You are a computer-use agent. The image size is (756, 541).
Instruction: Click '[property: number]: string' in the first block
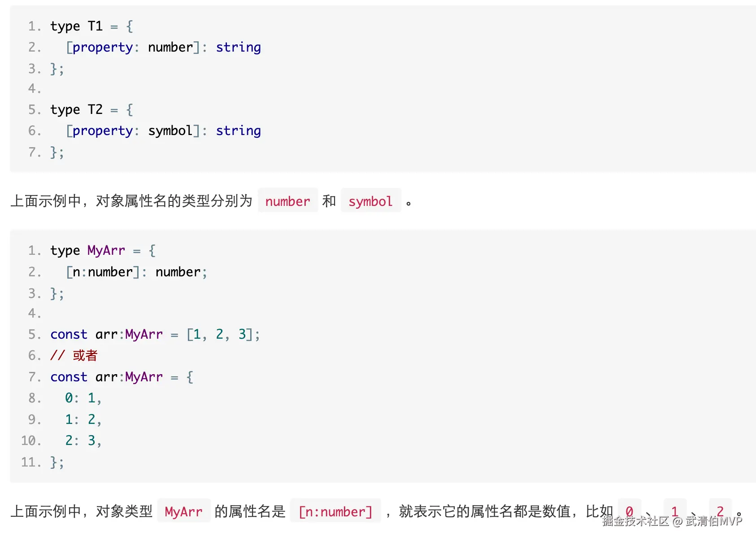pos(163,47)
